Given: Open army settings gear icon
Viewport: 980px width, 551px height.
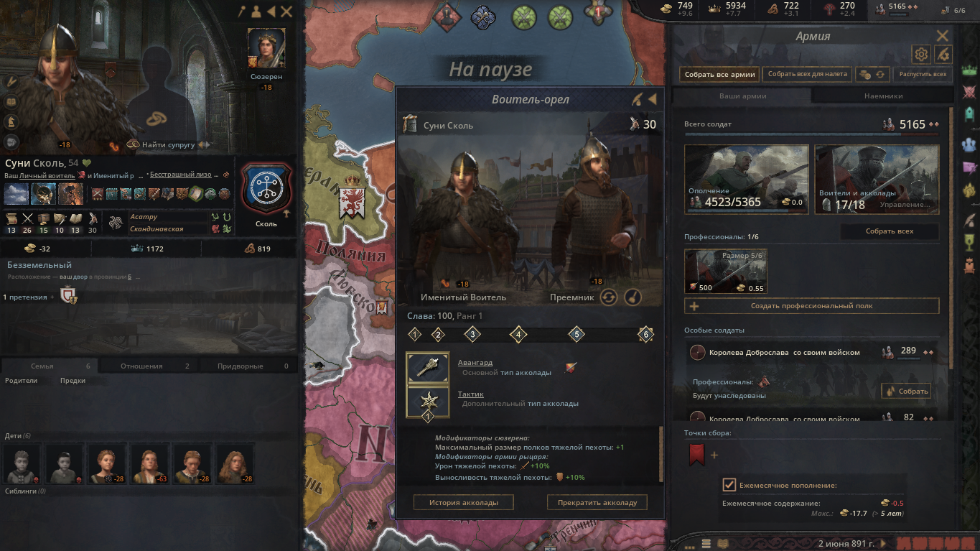Looking at the screenshot, I should point(921,54).
